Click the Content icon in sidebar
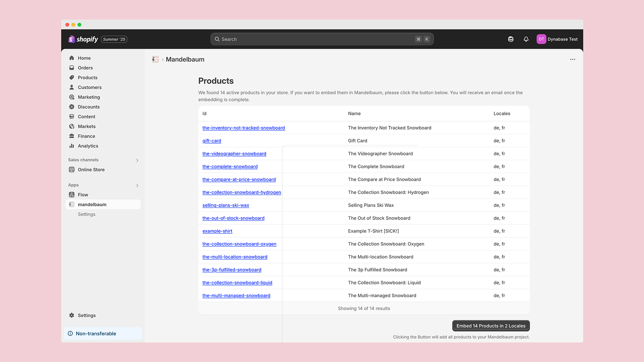This screenshot has height=362, width=644. click(72, 117)
